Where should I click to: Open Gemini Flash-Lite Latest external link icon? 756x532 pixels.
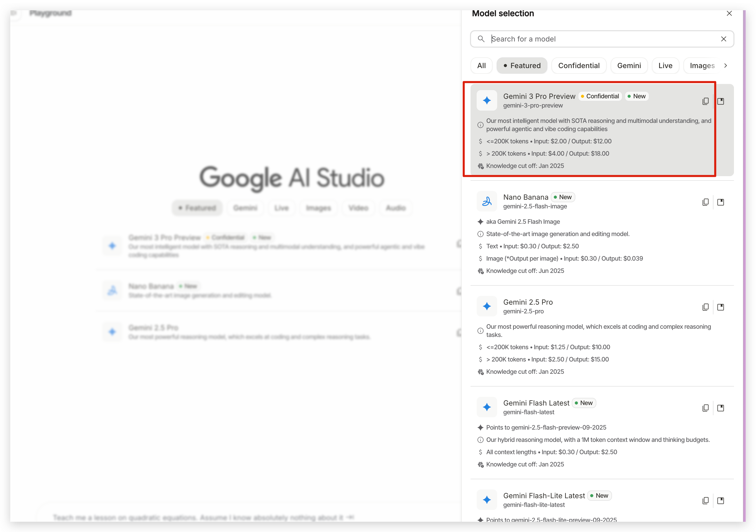click(x=720, y=501)
